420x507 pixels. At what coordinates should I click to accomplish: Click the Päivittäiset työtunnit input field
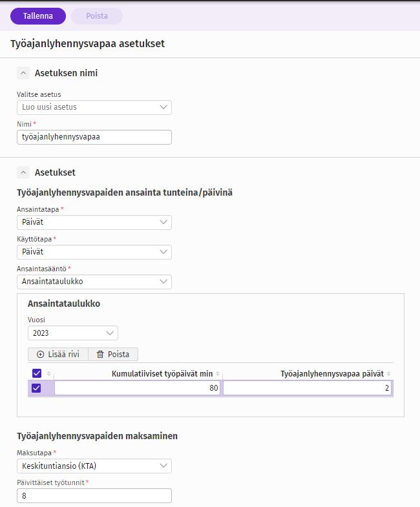coord(94,495)
